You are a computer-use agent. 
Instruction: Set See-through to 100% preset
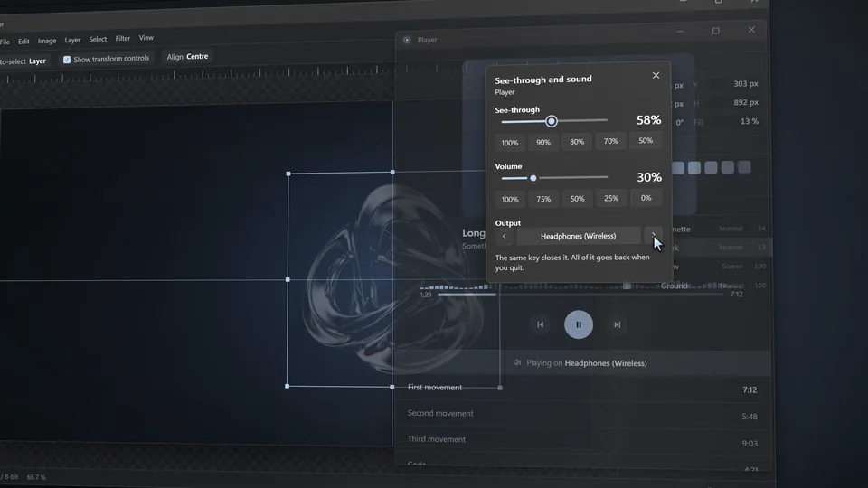(x=510, y=143)
